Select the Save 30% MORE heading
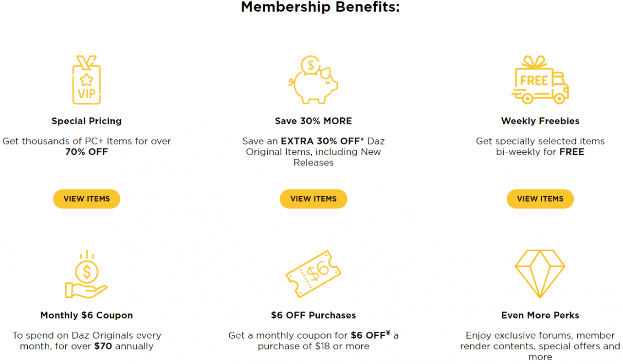The width and height of the screenshot is (623, 364). tap(313, 121)
